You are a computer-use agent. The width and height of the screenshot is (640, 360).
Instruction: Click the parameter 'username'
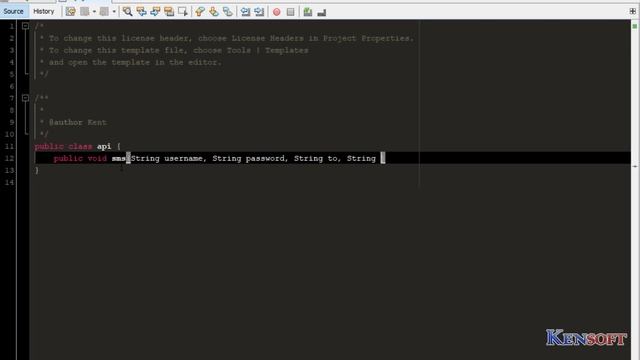(x=183, y=158)
